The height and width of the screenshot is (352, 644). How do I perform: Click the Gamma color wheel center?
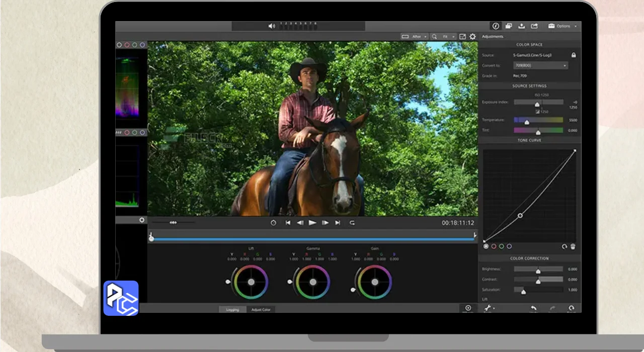click(313, 282)
